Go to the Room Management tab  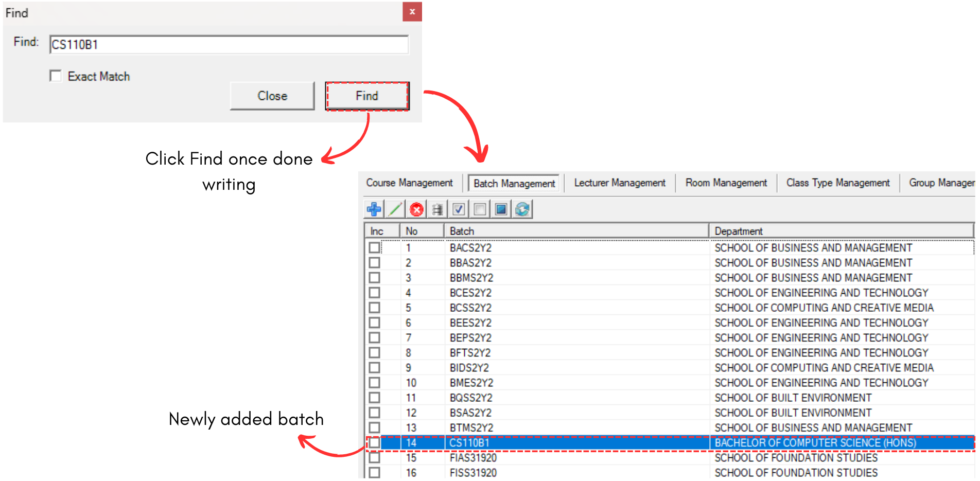point(726,183)
